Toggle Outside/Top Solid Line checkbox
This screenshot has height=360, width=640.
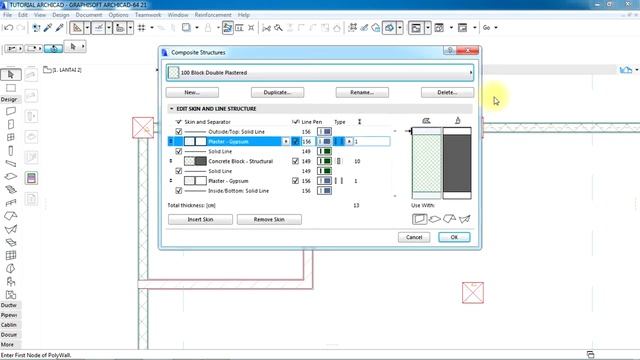[x=179, y=132]
